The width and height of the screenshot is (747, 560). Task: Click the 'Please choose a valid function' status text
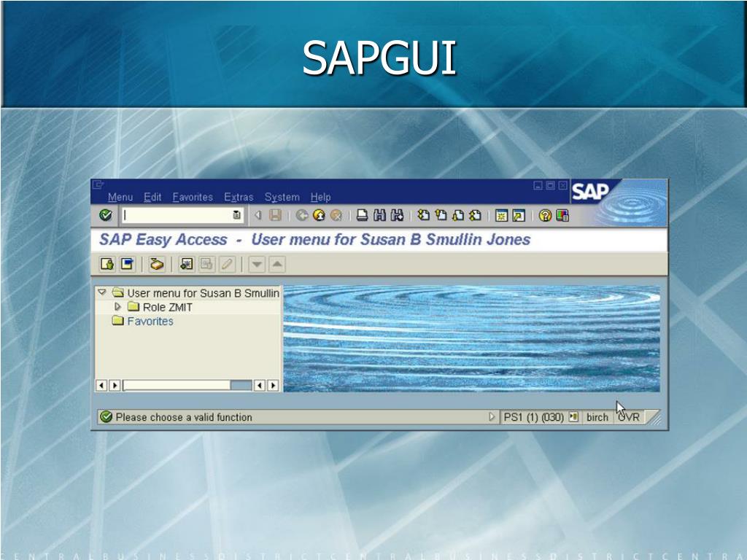click(x=184, y=417)
